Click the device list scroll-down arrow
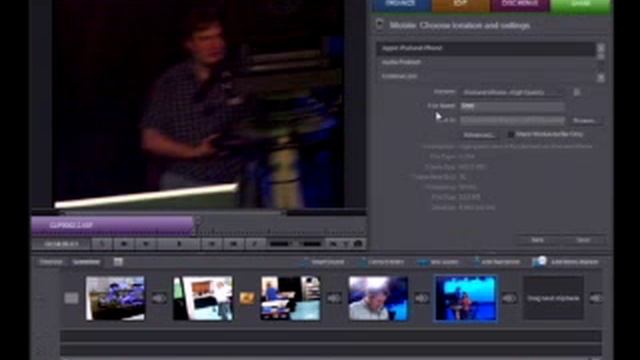This screenshot has width=640, height=360. (601, 78)
